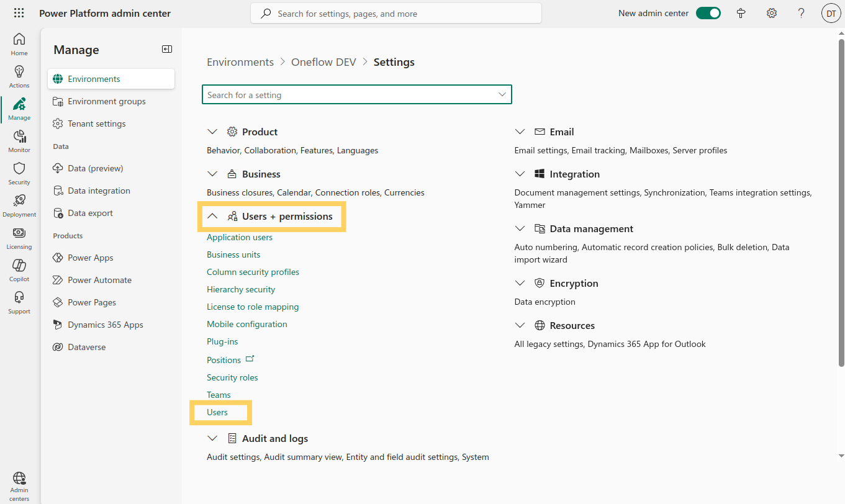Select Environments in Manage menu
The width and height of the screenshot is (845, 504).
111,79
